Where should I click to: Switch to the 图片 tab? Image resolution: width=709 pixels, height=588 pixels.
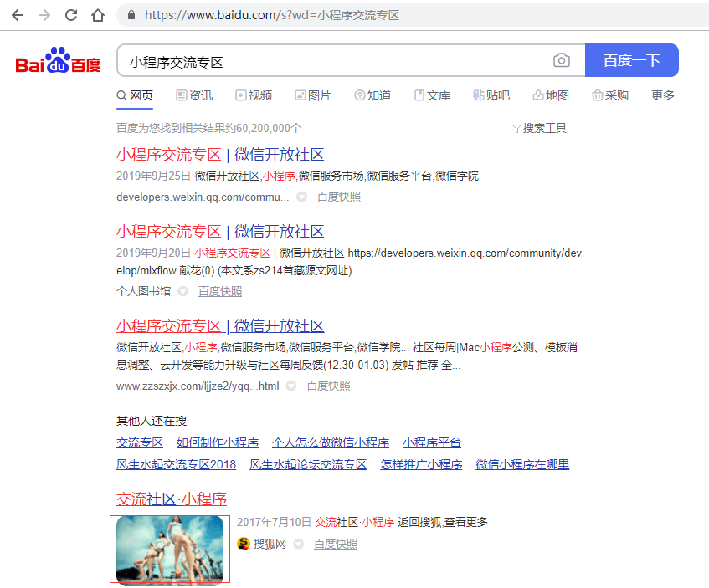(x=313, y=95)
